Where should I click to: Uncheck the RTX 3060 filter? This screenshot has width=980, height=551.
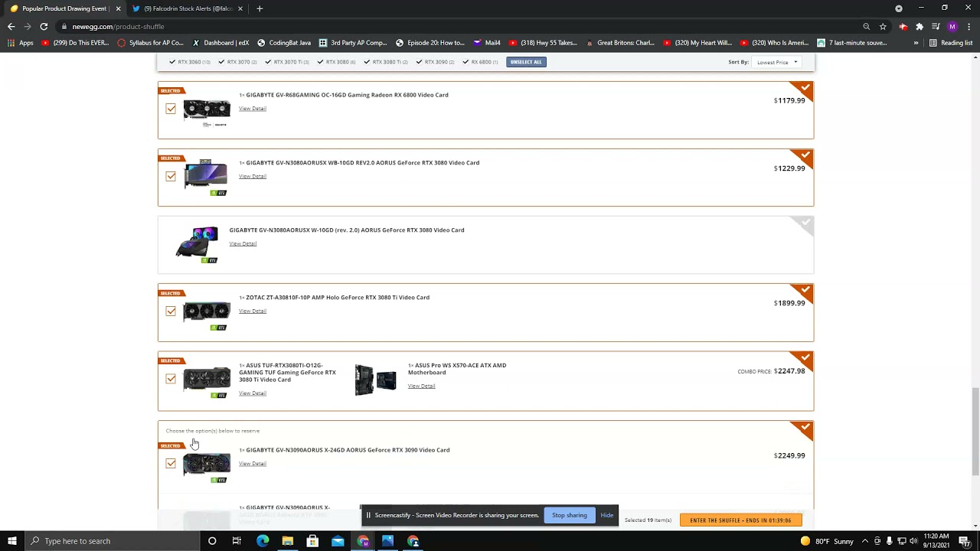coord(172,62)
